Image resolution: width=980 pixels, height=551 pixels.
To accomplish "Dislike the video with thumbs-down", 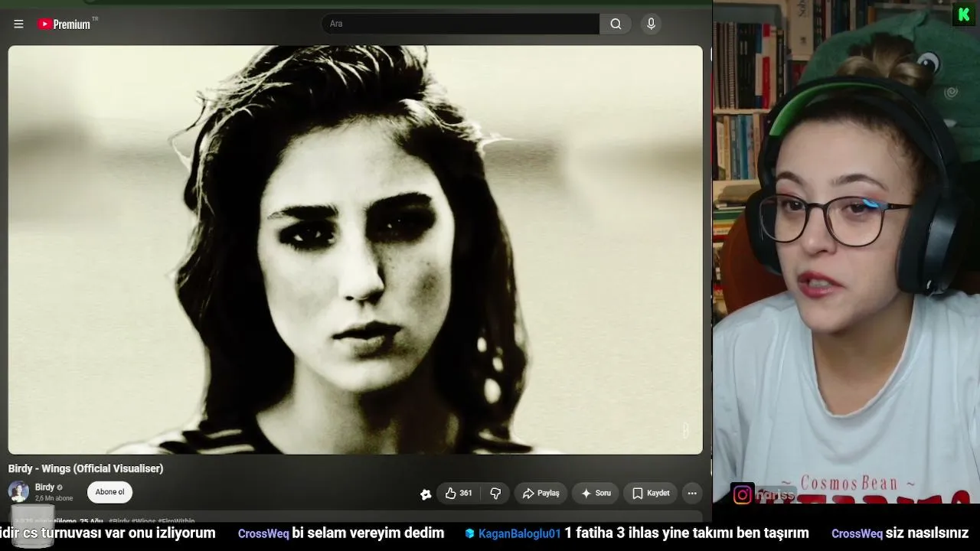I will pos(495,494).
